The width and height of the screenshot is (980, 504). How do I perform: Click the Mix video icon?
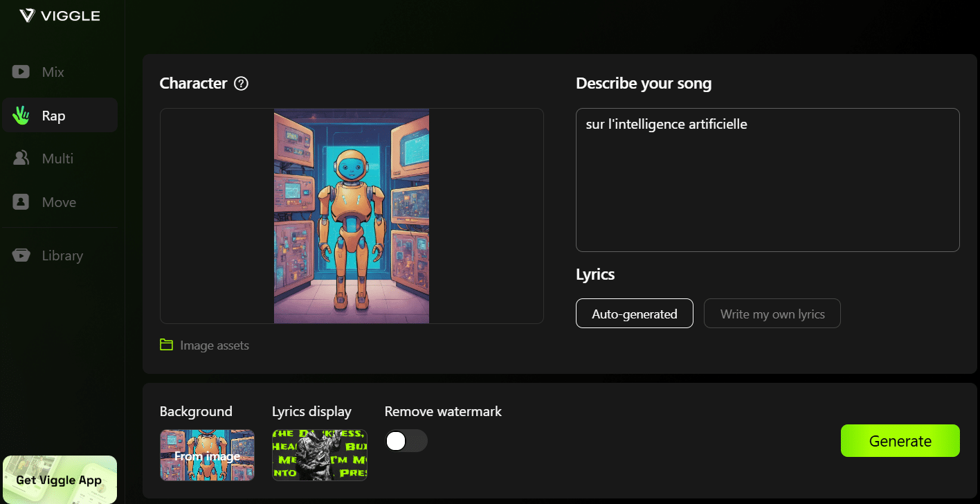tap(20, 71)
